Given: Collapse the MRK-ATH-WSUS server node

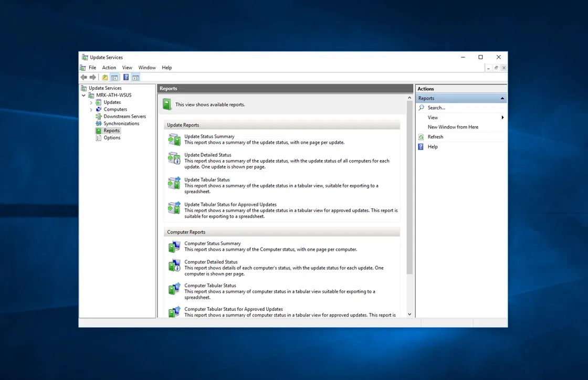Looking at the screenshot, I should click(84, 96).
